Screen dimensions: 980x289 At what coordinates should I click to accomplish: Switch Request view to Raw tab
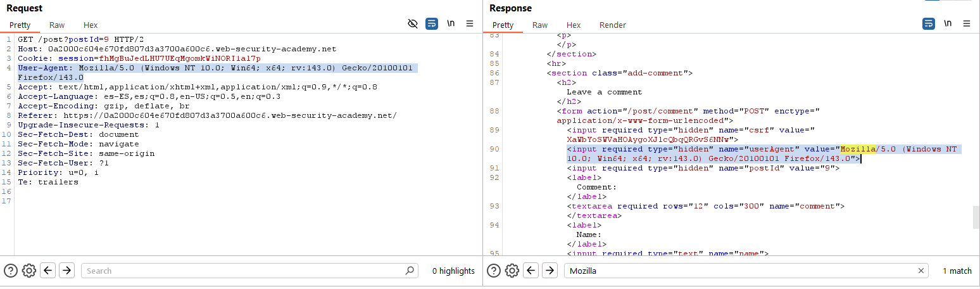(x=57, y=25)
